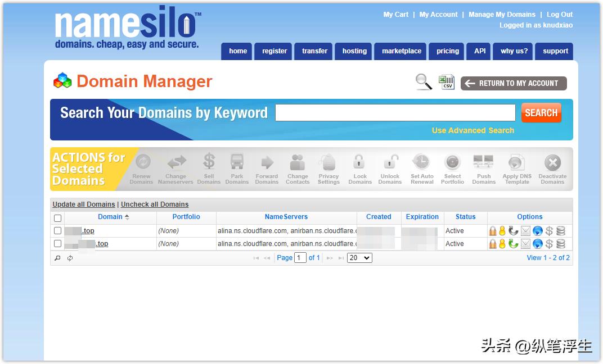Click Update all Domains link
Screen dimensions: 603x364
point(84,204)
